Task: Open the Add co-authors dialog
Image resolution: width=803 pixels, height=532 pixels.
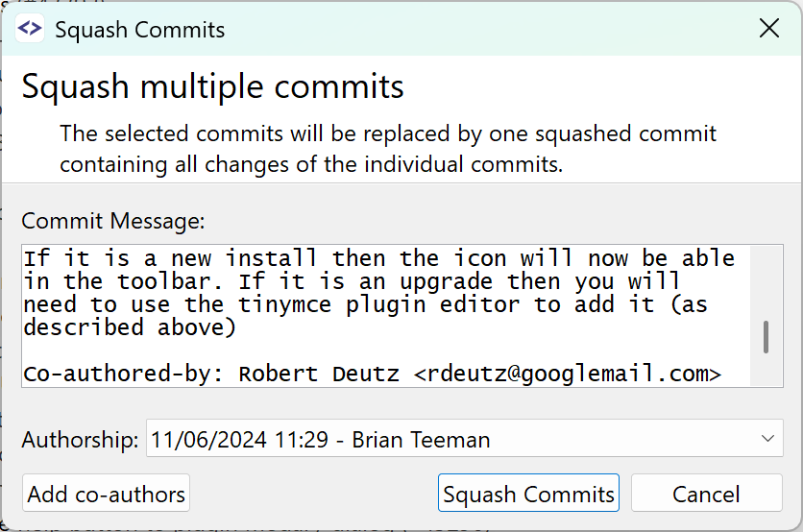Action: point(106,493)
